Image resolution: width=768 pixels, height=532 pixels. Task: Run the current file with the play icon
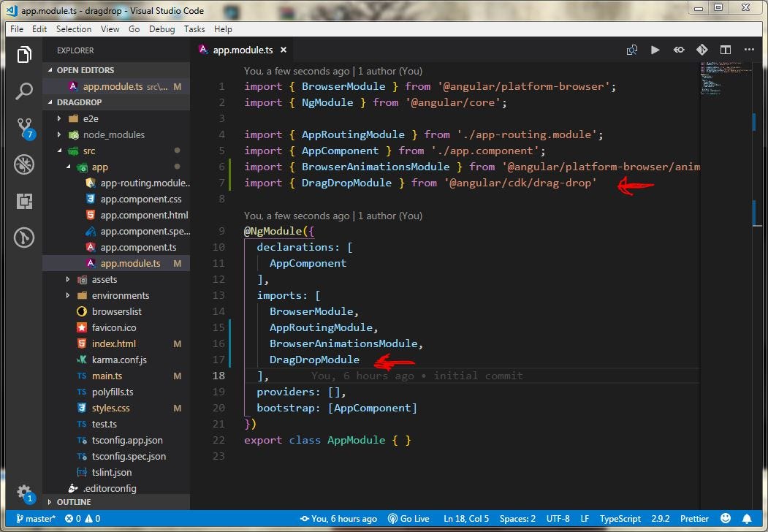[x=656, y=50]
